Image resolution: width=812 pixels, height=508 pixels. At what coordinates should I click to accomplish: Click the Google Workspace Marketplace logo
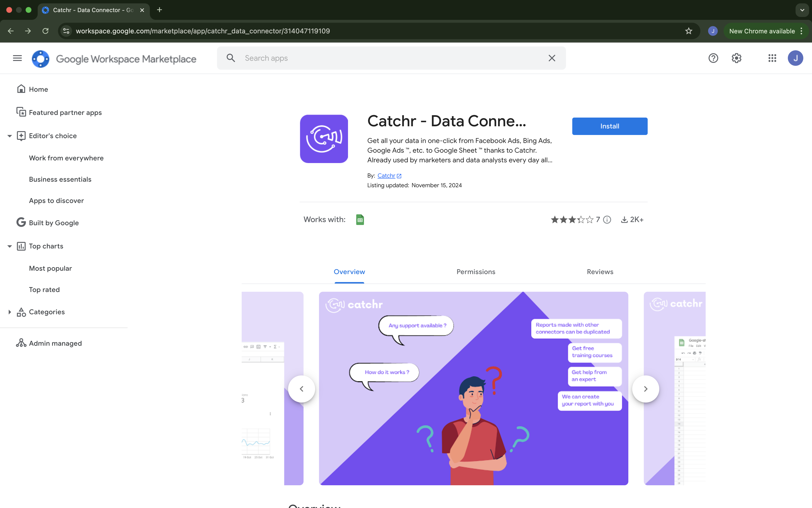[114, 59]
